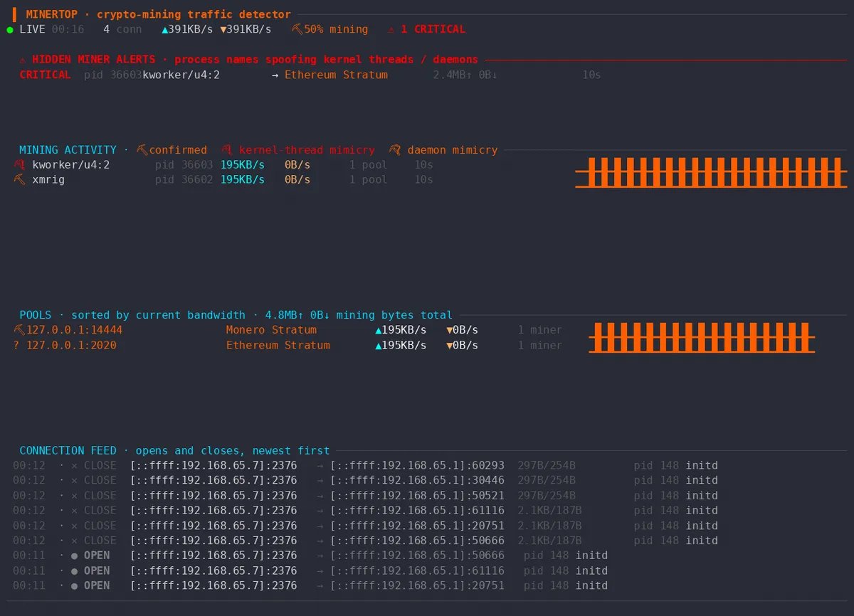Screen dimensions: 854x616
Task: Click the closed connection to port 61116
Action: [x=365, y=511]
